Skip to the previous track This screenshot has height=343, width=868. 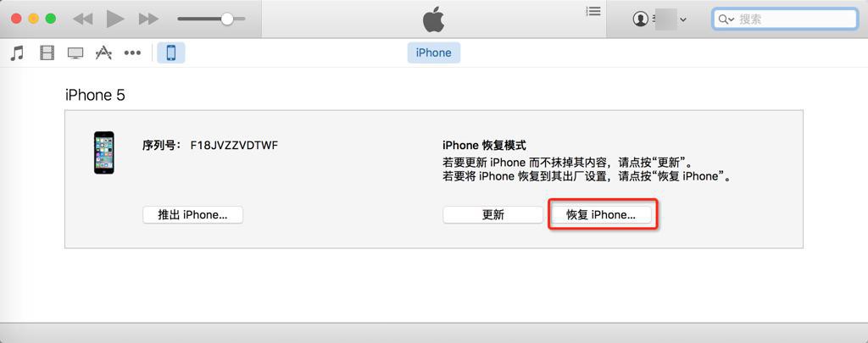(x=83, y=19)
